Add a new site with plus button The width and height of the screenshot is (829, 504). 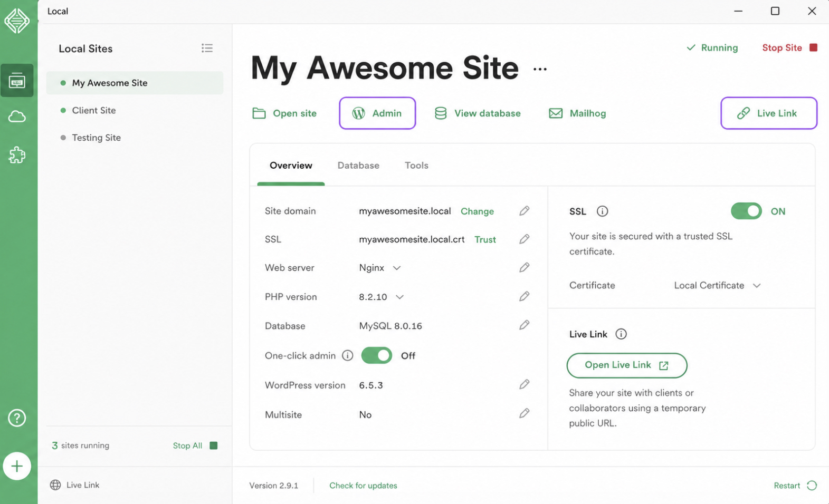click(x=17, y=466)
